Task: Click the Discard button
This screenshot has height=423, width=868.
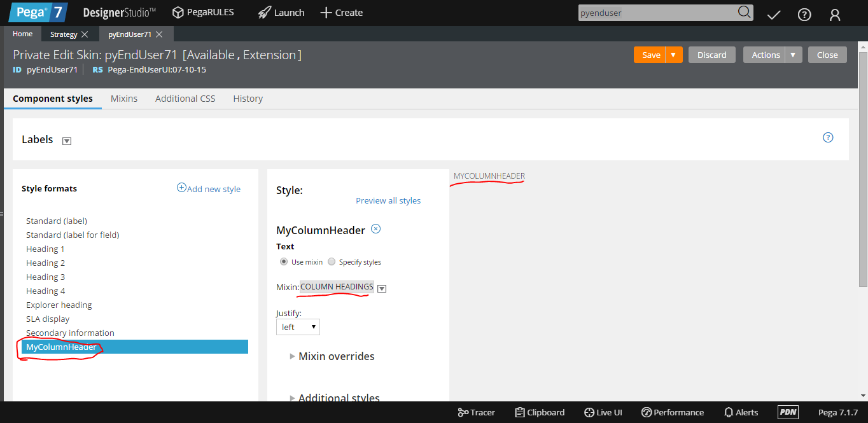Action: point(712,55)
